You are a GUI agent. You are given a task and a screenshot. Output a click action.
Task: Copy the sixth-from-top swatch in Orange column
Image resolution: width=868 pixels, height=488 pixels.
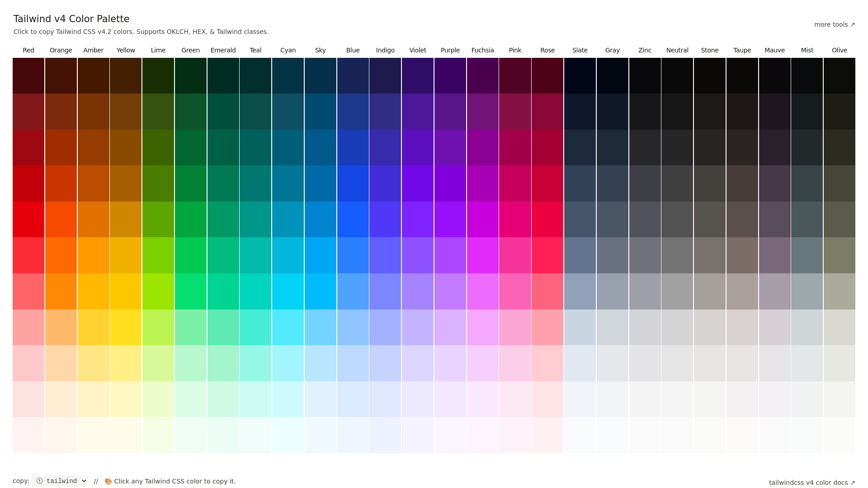click(x=61, y=255)
